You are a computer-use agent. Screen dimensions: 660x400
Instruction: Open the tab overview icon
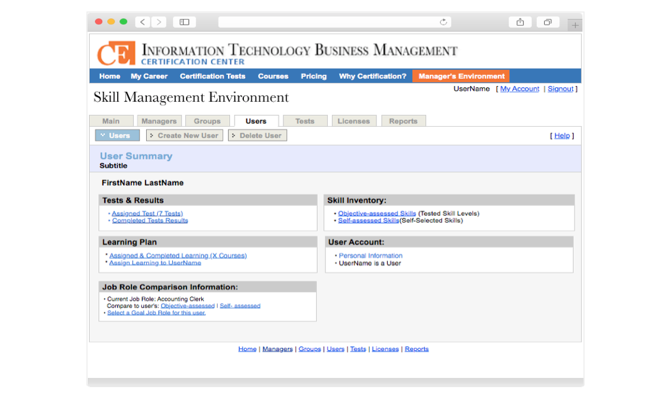(x=547, y=22)
